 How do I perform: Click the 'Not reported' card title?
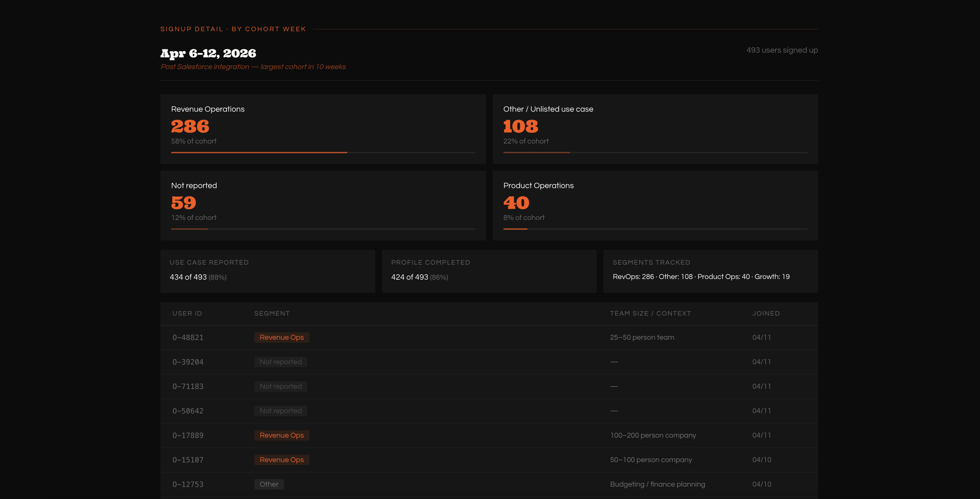tap(194, 185)
